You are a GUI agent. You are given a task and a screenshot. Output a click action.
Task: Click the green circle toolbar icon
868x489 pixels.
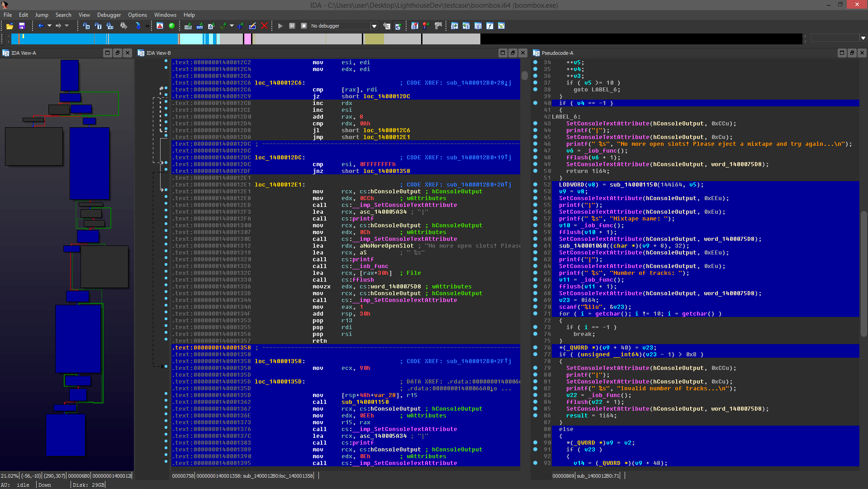[x=172, y=26]
